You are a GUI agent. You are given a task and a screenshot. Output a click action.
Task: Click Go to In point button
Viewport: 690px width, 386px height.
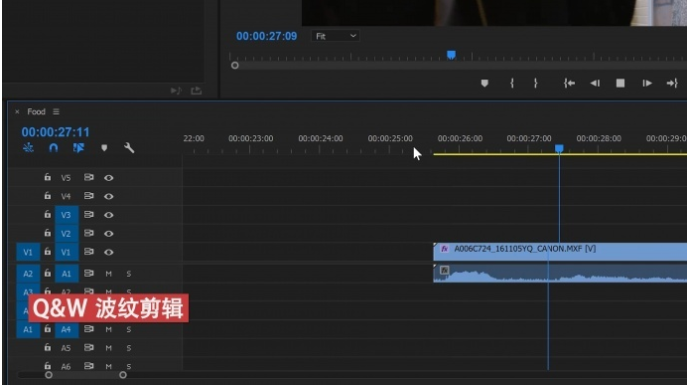569,83
